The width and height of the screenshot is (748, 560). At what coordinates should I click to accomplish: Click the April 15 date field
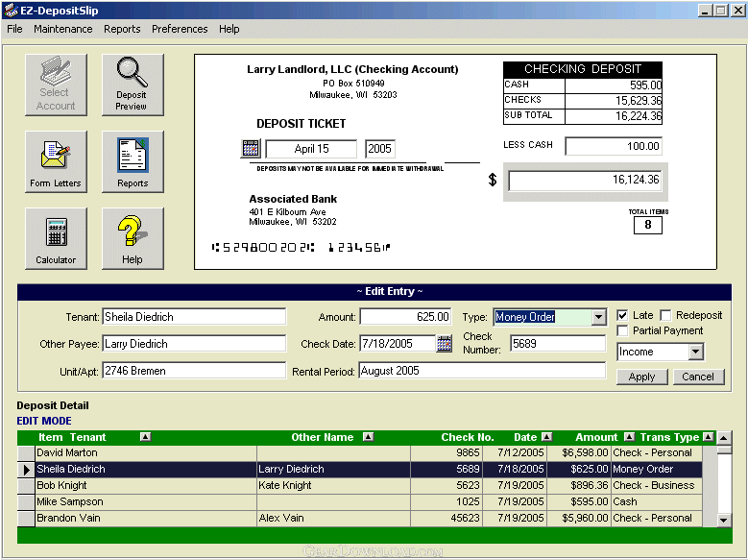pos(311,149)
